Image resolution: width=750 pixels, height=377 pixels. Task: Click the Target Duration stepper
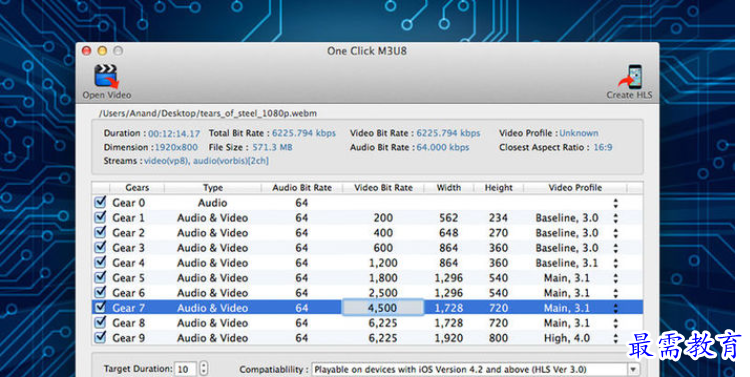[204, 368]
